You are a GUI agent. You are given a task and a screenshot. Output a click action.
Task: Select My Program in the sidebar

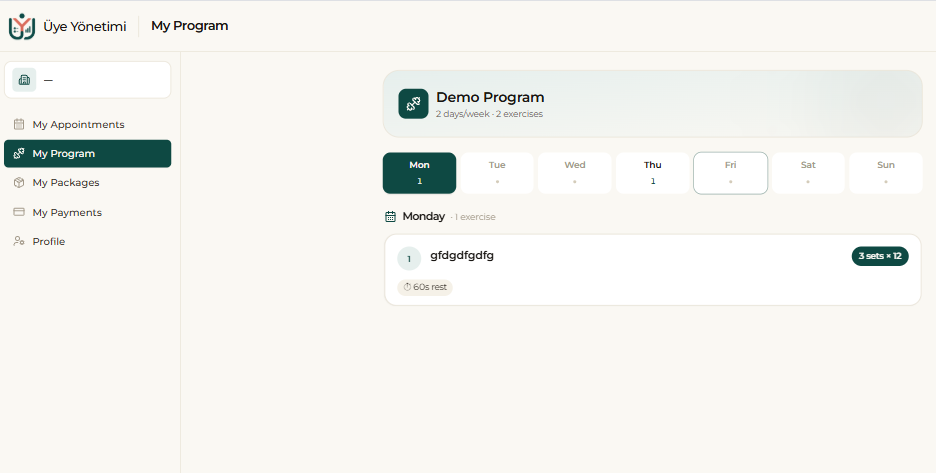click(87, 153)
